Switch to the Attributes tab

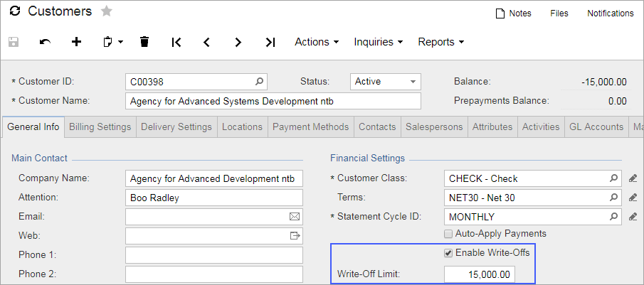click(492, 127)
